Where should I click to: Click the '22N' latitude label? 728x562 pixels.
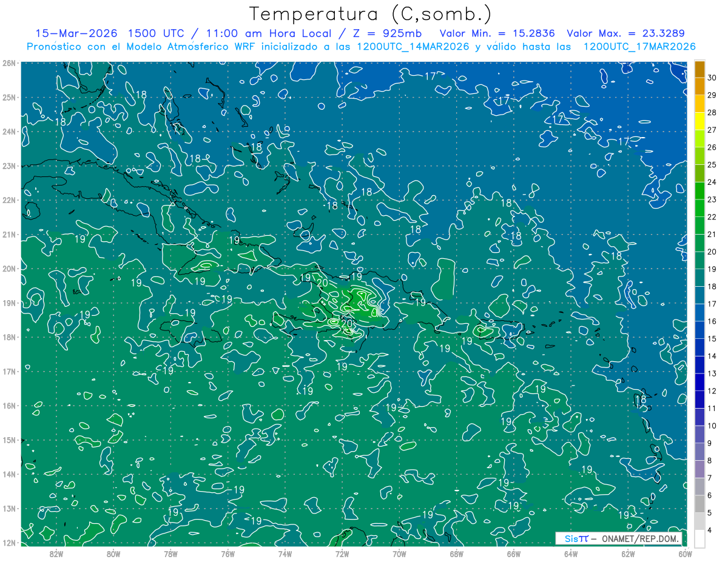[8, 200]
